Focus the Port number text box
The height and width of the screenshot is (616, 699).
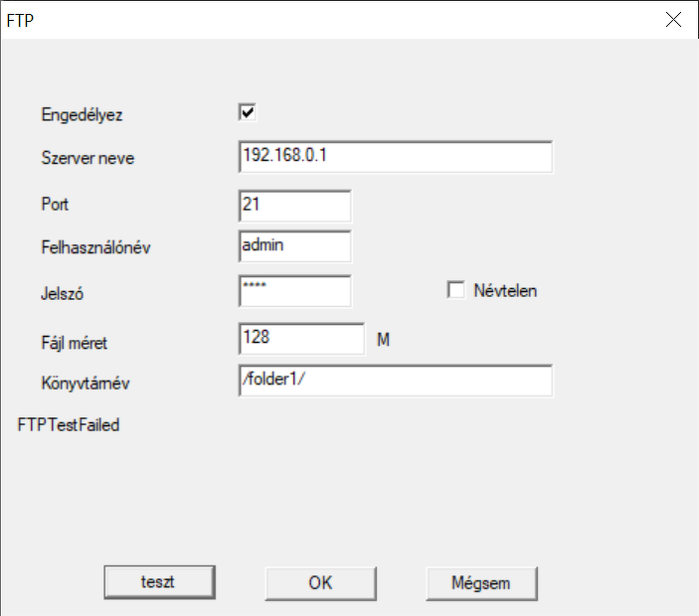point(295,206)
